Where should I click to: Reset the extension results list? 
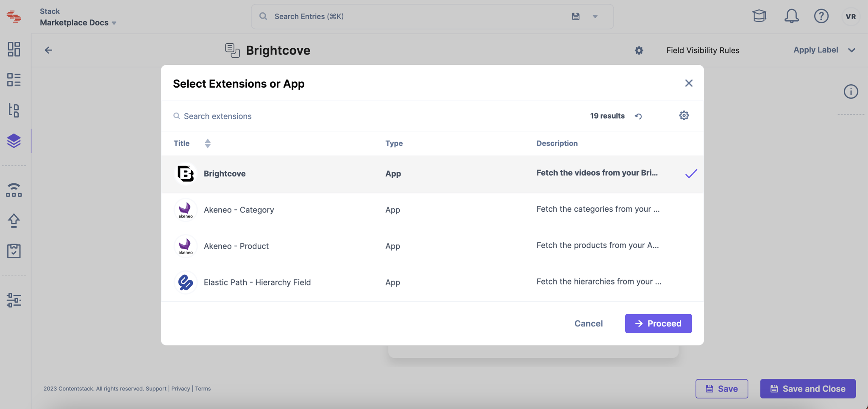[638, 116]
